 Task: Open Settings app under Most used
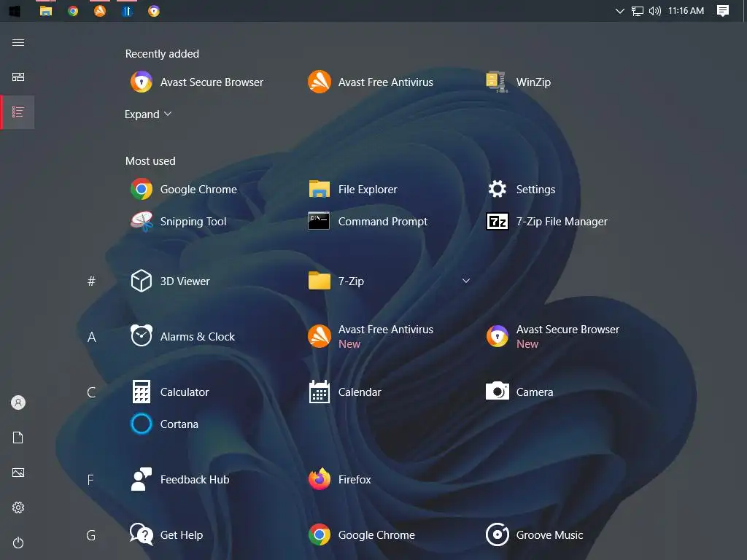coord(521,189)
